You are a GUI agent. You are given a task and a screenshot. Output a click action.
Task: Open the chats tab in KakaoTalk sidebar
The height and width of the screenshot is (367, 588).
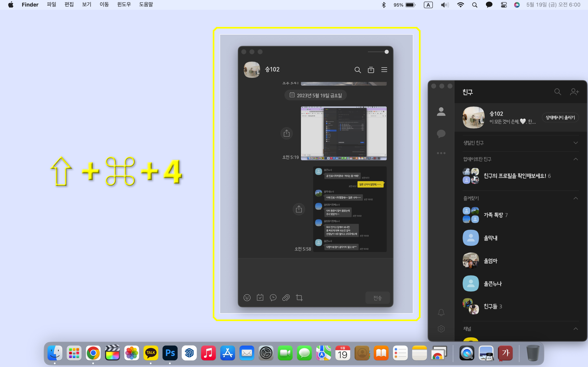441,134
